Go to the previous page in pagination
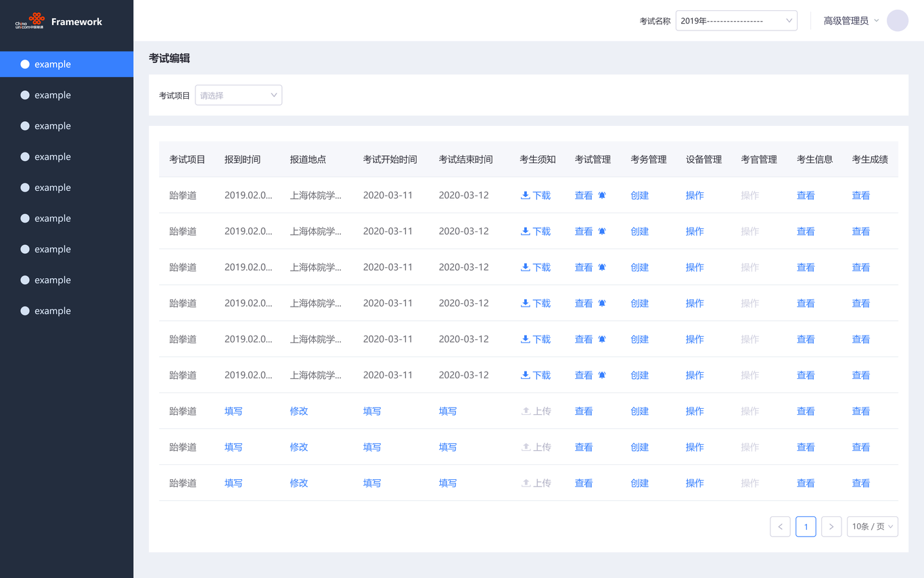 coord(780,526)
